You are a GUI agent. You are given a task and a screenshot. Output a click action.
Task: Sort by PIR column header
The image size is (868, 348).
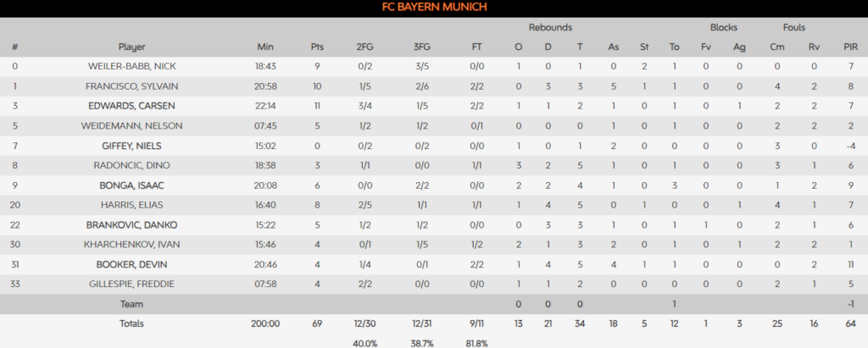[850, 46]
